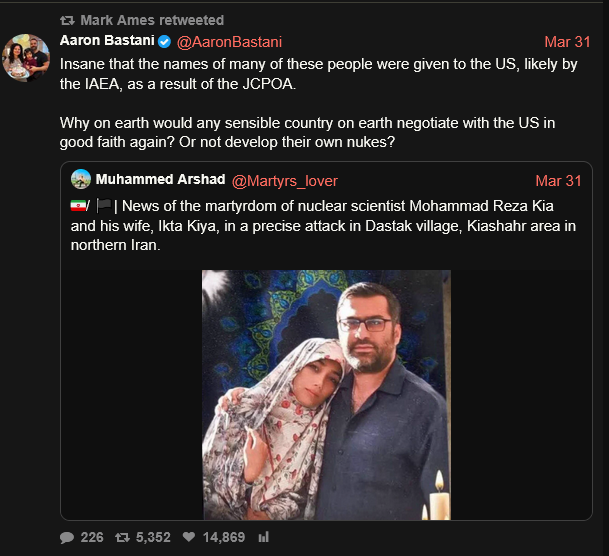Click the reply speech bubble icon
The width and height of the screenshot is (609, 556).
(67, 537)
